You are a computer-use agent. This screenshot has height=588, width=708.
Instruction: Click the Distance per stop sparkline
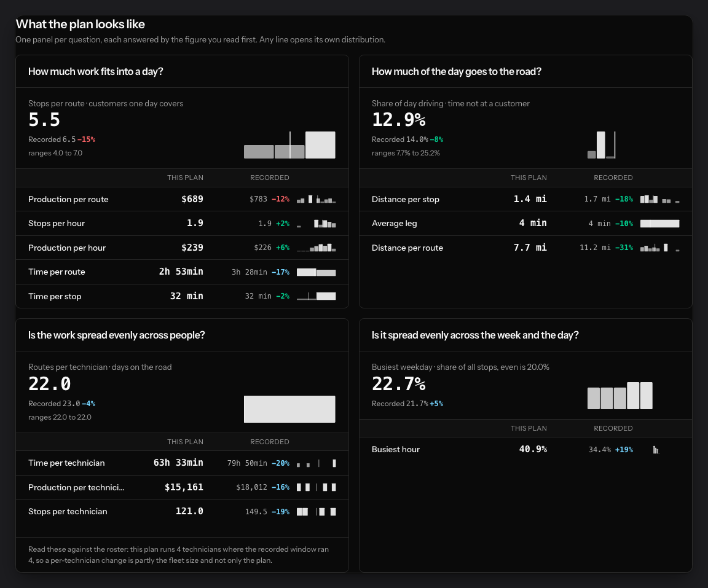coord(659,199)
